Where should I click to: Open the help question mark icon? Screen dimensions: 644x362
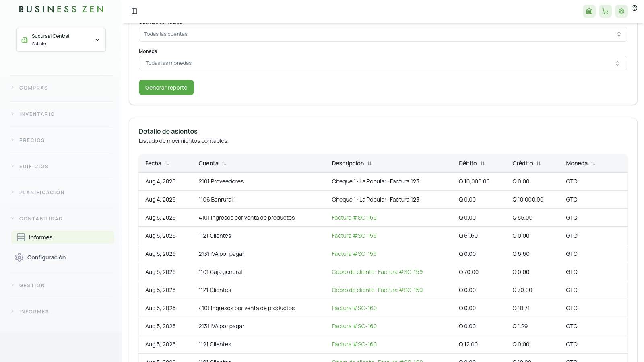[x=634, y=8]
